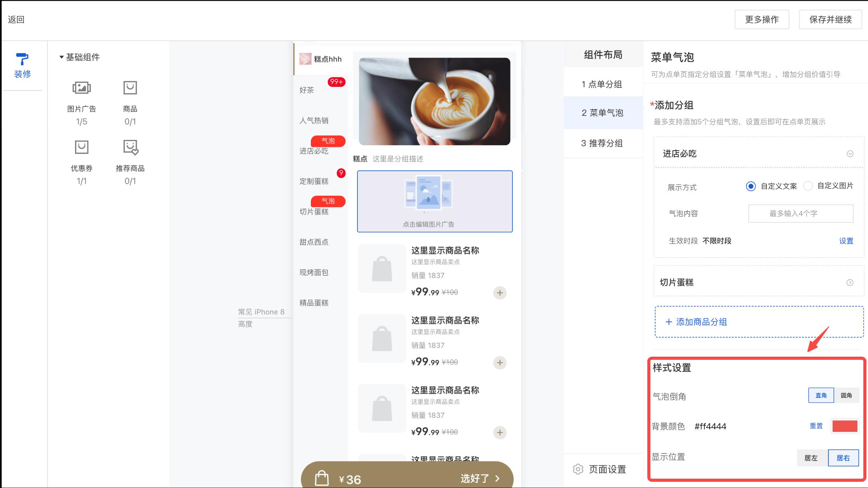Collapse the 进店必吃 group panel

(x=850, y=154)
